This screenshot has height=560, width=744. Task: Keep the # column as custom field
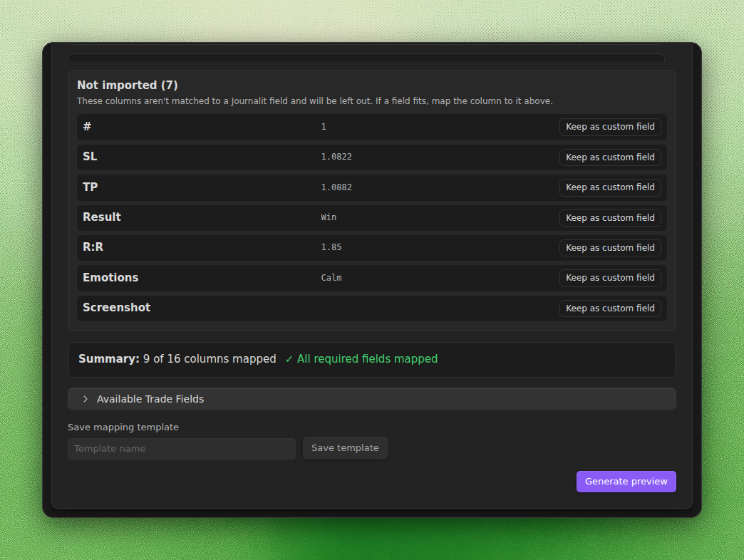(x=610, y=127)
